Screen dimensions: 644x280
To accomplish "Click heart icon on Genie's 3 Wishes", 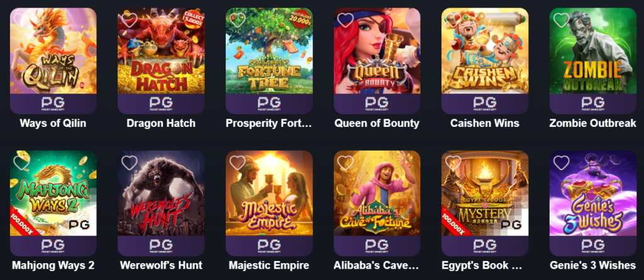I will click(562, 163).
